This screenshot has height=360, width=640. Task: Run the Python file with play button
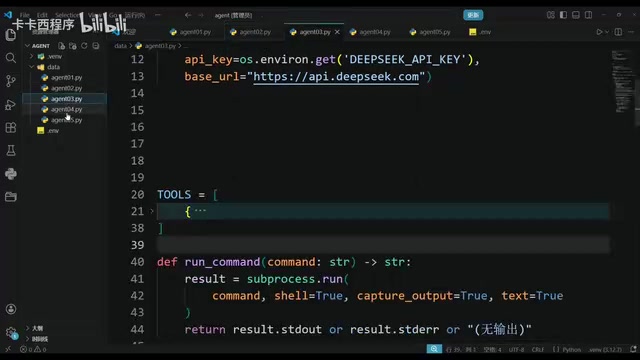tap(599, 32)
